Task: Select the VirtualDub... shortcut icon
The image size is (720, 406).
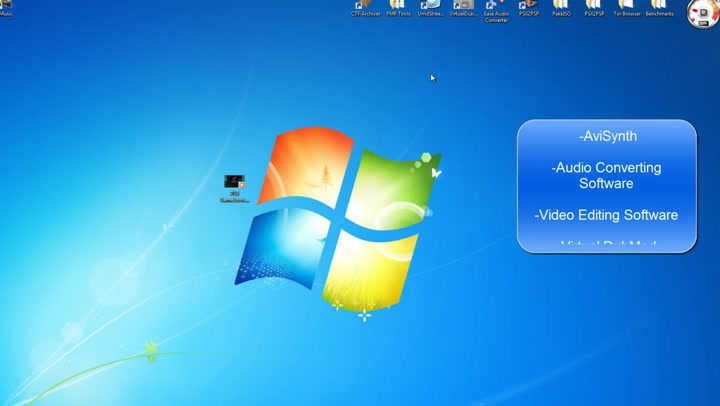Action: tap(463, 8)
